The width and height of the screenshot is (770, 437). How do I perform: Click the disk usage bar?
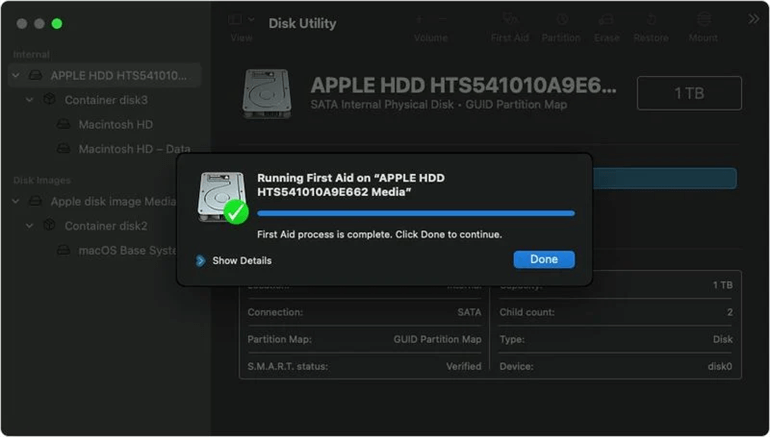pos(664,178)
